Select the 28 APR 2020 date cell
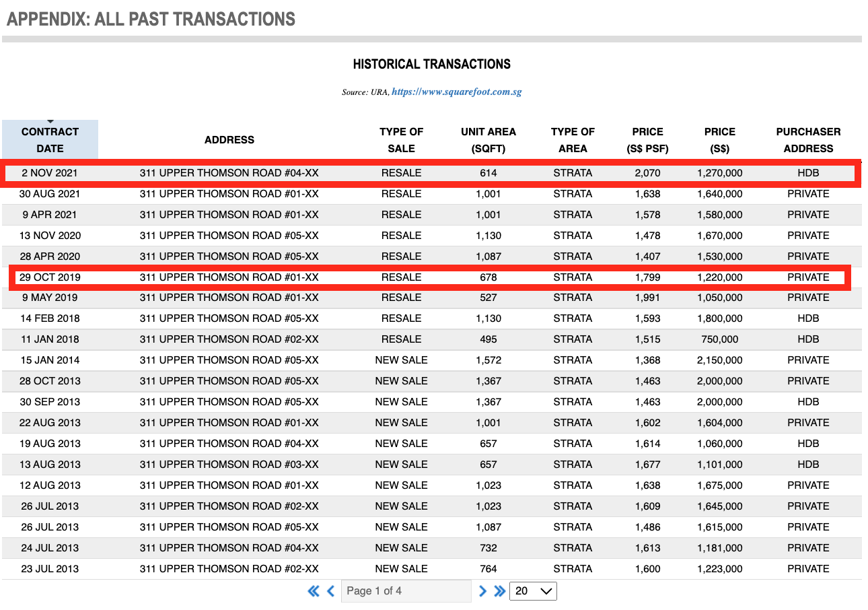This screenshot has width=868, height=610. tap(50, 257)
